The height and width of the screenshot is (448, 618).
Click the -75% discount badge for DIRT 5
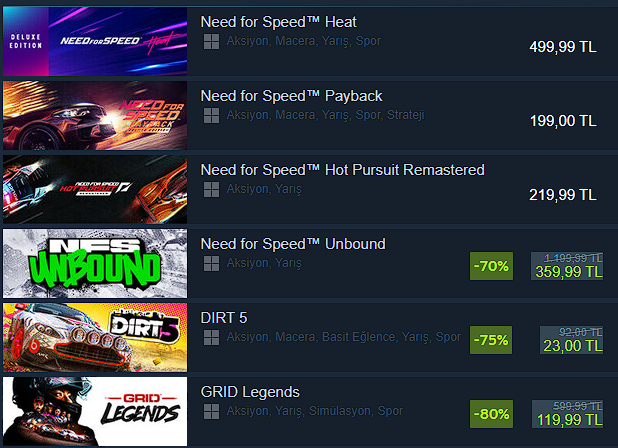click(491, 340)
